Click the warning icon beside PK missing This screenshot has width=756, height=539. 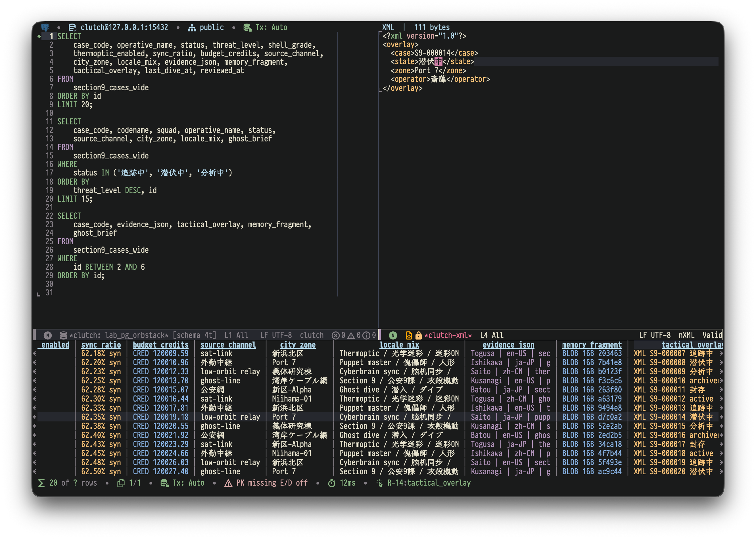click(x=228, y=483)
